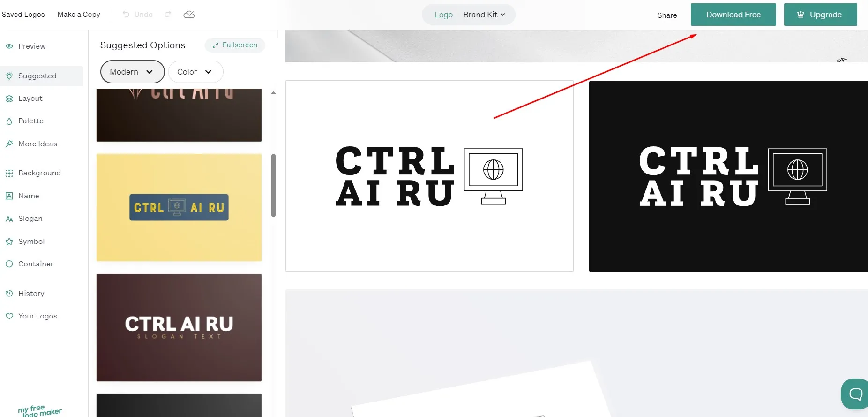
Task: Click the Name letter icon
Action: pos(9,196)
